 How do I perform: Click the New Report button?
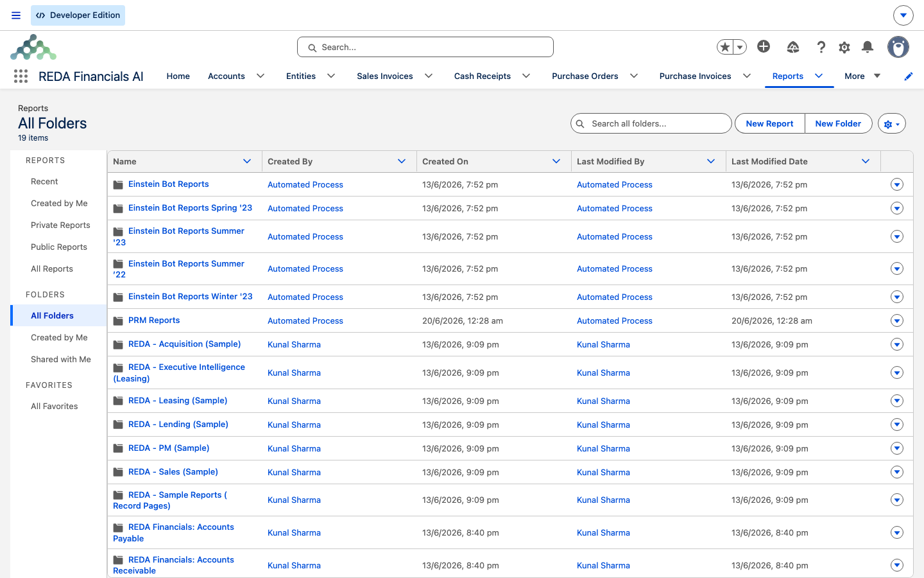tap(769, 123)
